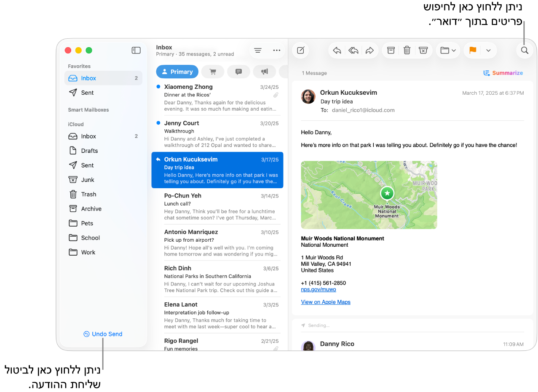This screenshot has width=538, height=392.
Task: Select Orkun Kucuksevim's Day trip idea email
Action: [217, 170]
